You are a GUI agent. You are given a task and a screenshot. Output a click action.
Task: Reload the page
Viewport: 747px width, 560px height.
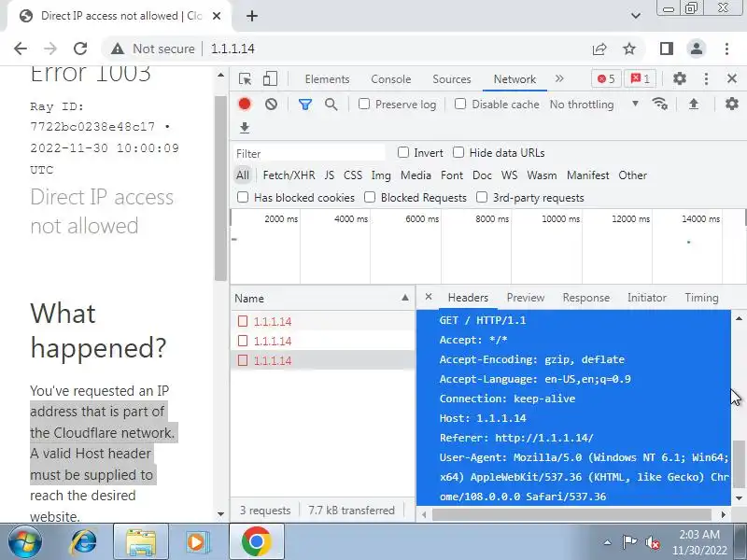click(80, 49)
